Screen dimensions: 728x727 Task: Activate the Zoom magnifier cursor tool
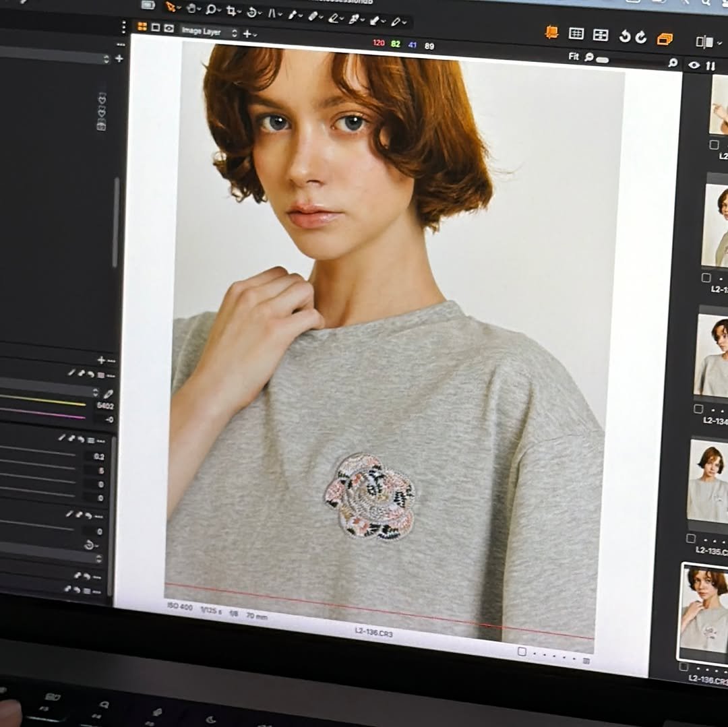point(211,9)
